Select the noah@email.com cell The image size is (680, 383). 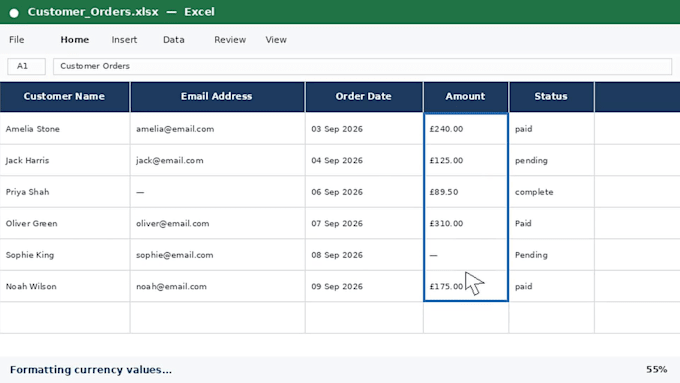click(x=217, y=286)
